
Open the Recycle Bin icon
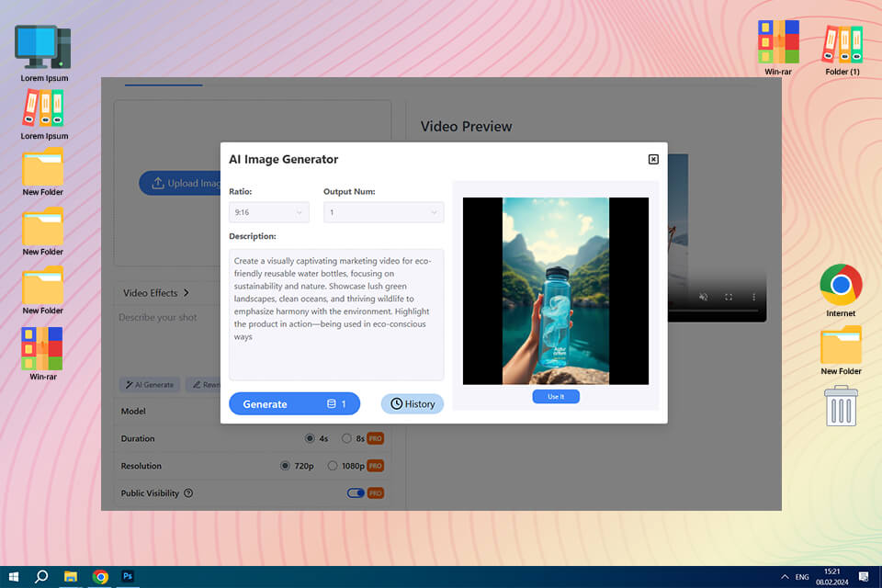[841, 406]
